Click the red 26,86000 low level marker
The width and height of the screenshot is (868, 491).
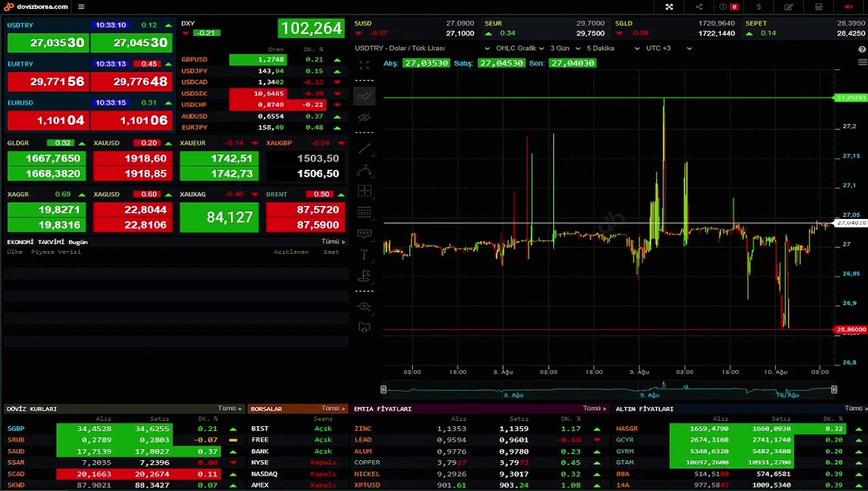(x=851, y=329)
